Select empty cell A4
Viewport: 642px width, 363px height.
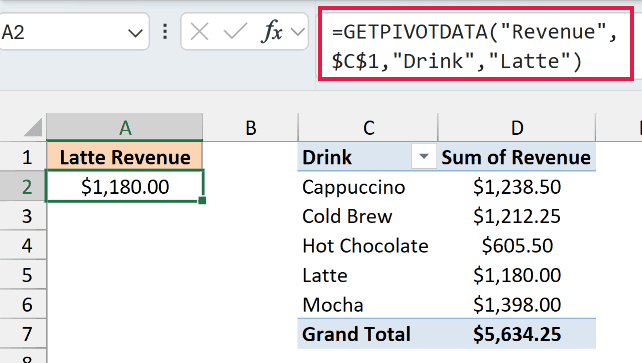(x=125, y=245)
